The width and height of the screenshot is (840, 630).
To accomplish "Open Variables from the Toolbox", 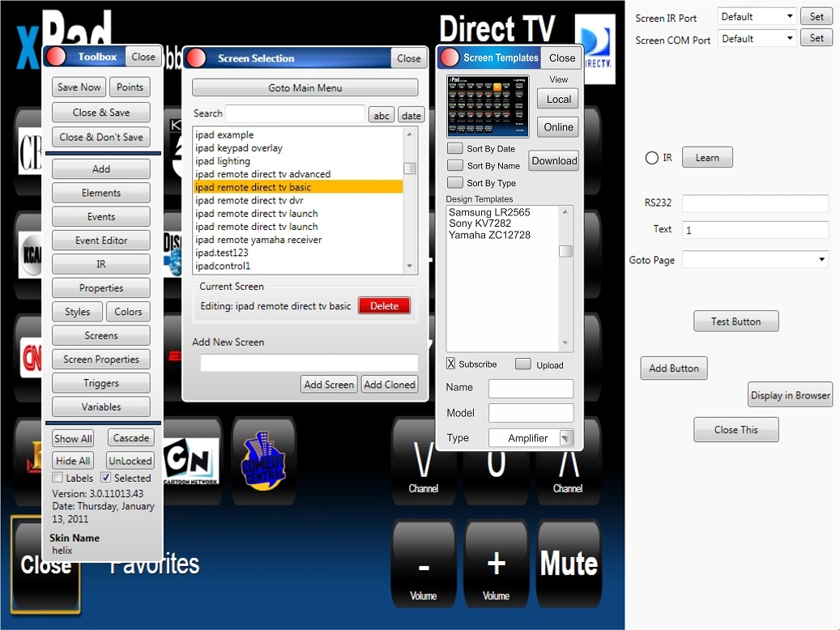I will click(101, 407).
